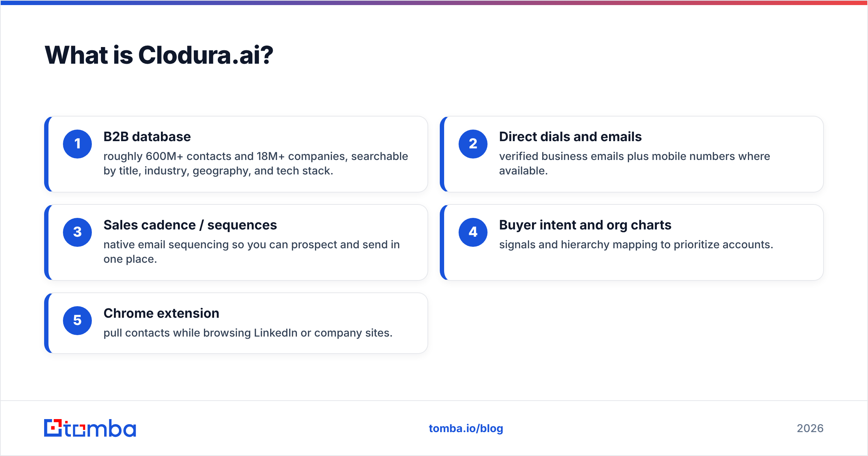This screenshot has width=868, height=456.
Task: Click the number 3 circle badge
Action: 77,232
